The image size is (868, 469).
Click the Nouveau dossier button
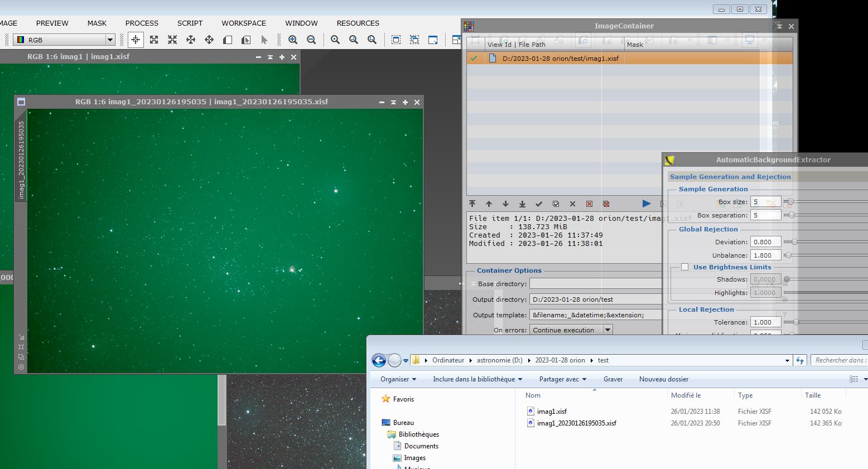coord(663,379)
